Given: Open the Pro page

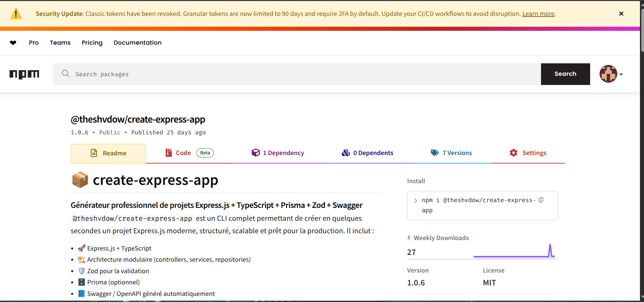Looking at the screenshot, I should [x=34, y=43].
